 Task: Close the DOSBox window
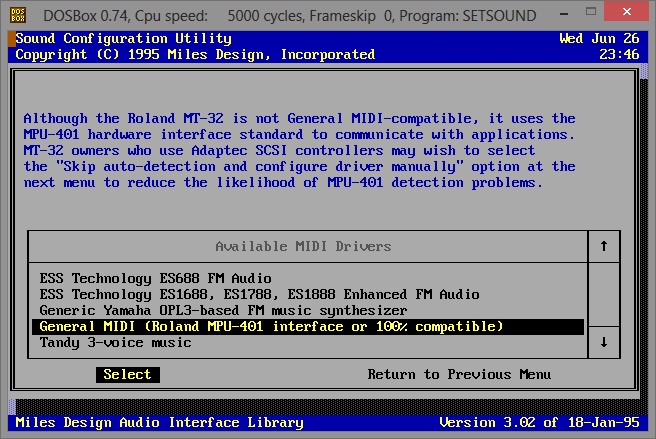pos(627,11)
